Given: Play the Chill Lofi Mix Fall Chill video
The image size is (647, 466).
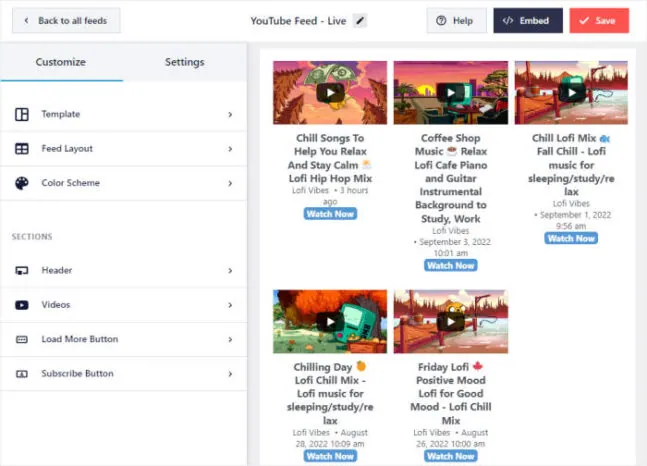Looking at the screenshot, I should coord(571,92).
